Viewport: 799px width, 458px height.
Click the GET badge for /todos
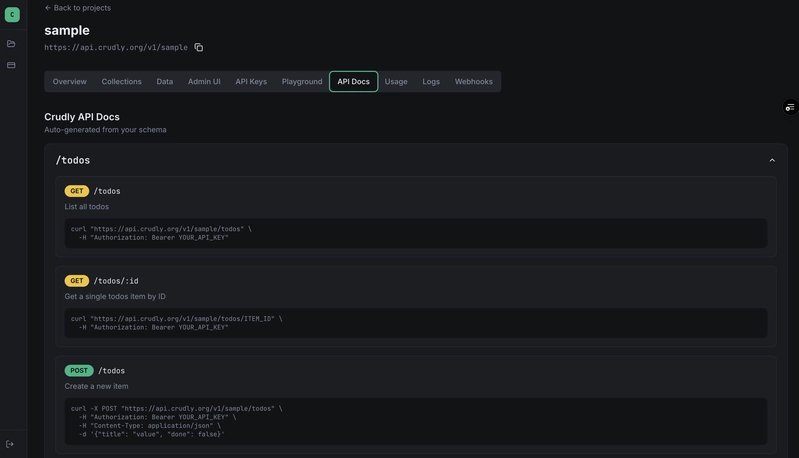point(76,191)
